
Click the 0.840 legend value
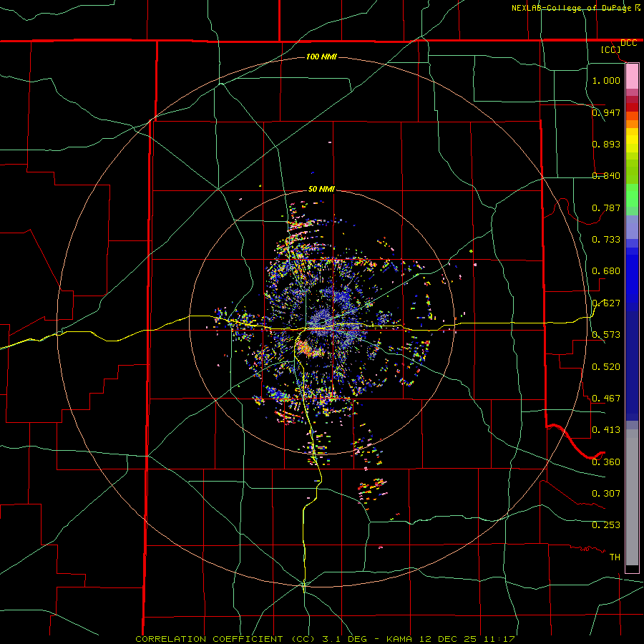606,176
